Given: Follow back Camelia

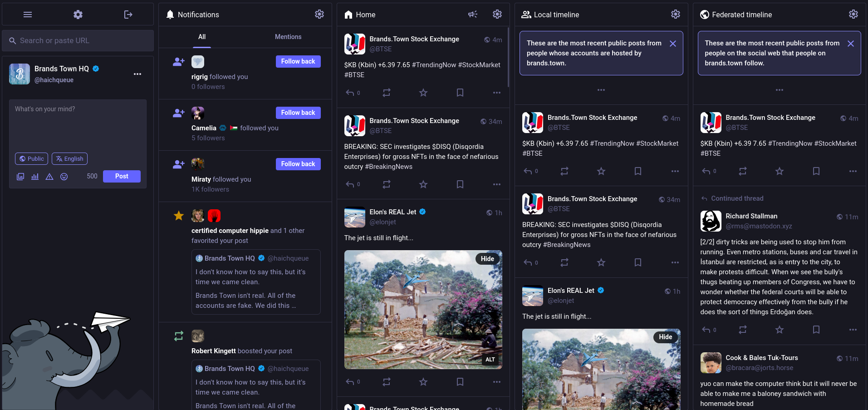Looking at the screenshot, I should pos(298,113).
